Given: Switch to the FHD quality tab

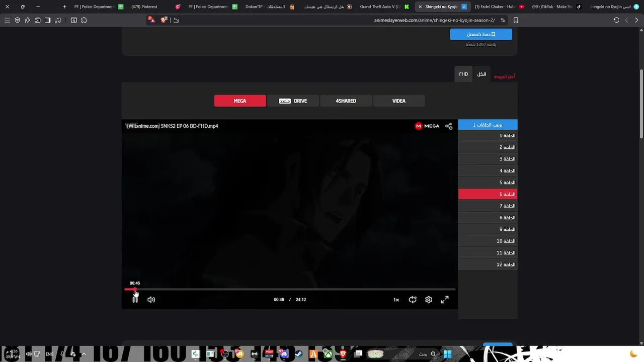Looking at the screenshot, I should pos(463,74).
